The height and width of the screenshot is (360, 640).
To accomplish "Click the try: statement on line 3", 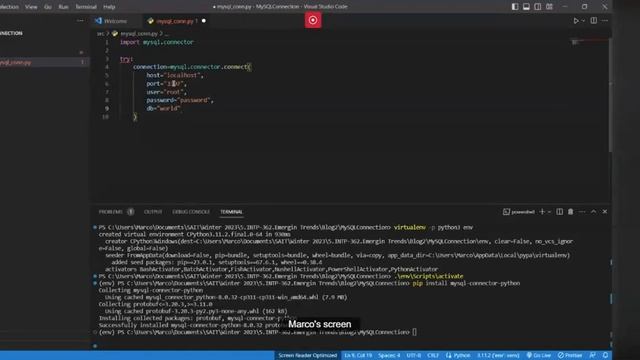I will pos(126,59).
